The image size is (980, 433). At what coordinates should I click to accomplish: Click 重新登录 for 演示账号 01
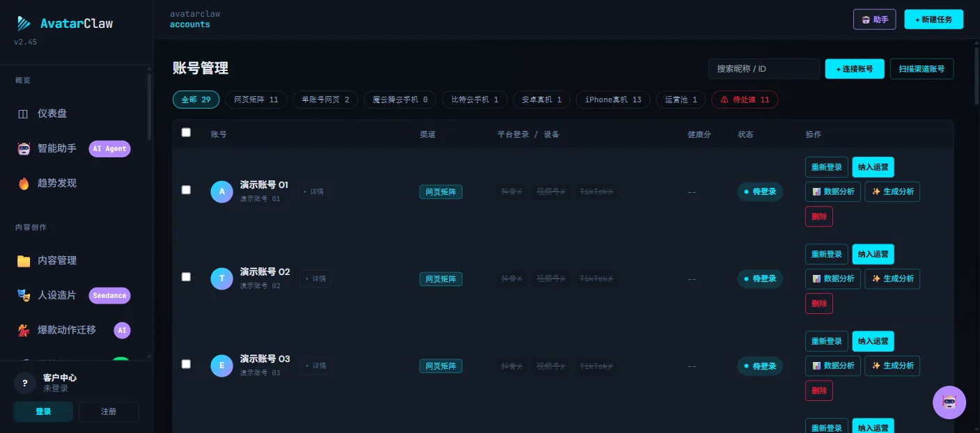tap(827, 167)
